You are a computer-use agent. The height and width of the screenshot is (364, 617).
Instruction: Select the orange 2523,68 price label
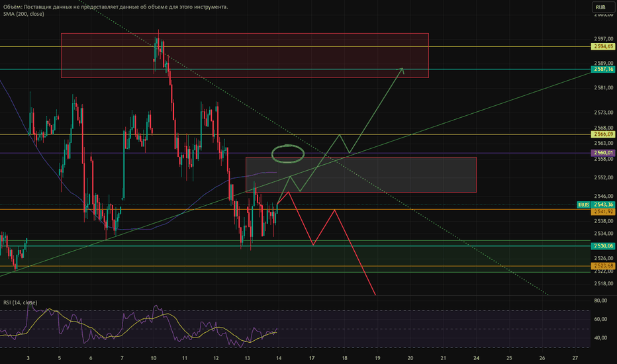[602, 266]
